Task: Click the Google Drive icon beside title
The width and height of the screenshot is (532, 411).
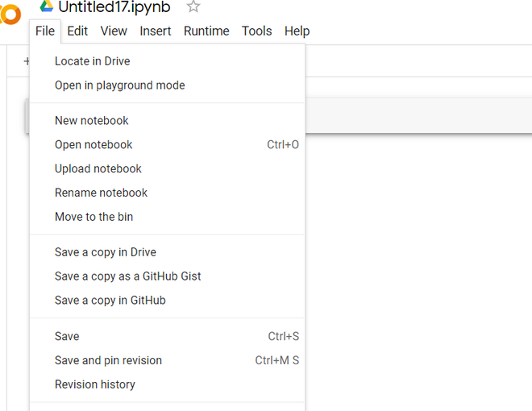Action: pos(47,6)
